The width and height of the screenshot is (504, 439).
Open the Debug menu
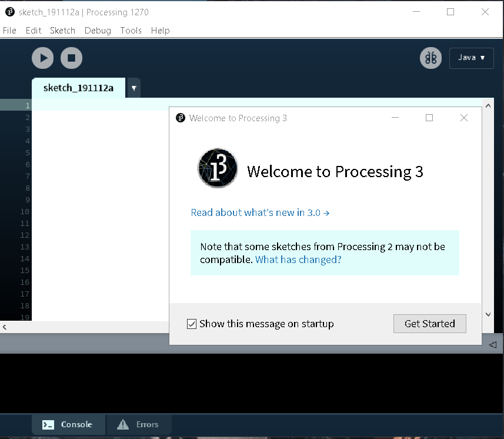[x=98, y=31]
